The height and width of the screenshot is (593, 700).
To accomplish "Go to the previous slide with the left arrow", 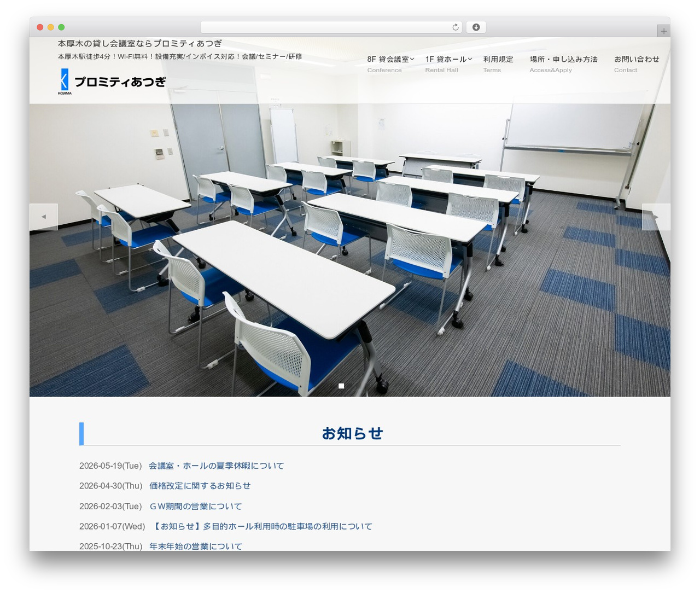I will pyautogui.click(x=44, y=217).
